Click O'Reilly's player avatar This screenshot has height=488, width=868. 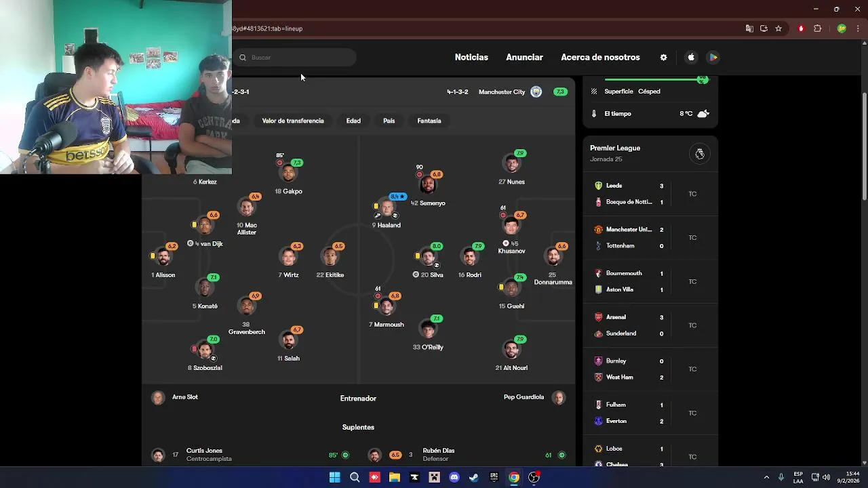[428, 330]
